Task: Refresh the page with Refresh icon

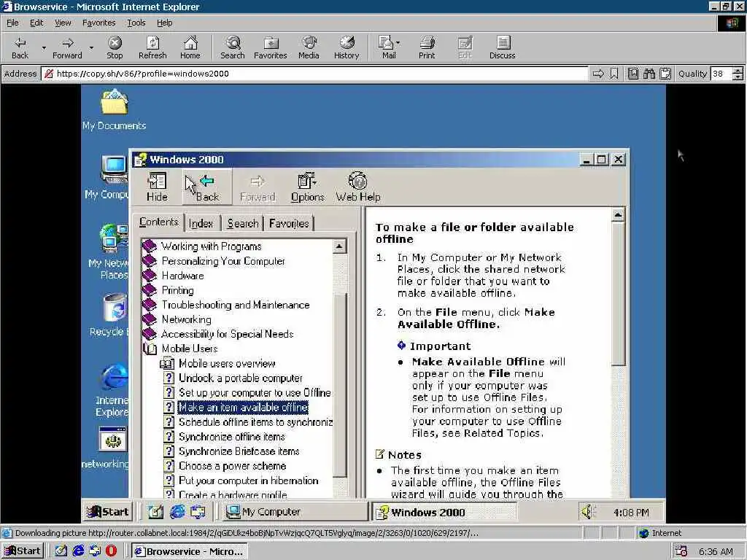Action: (152, 47)
